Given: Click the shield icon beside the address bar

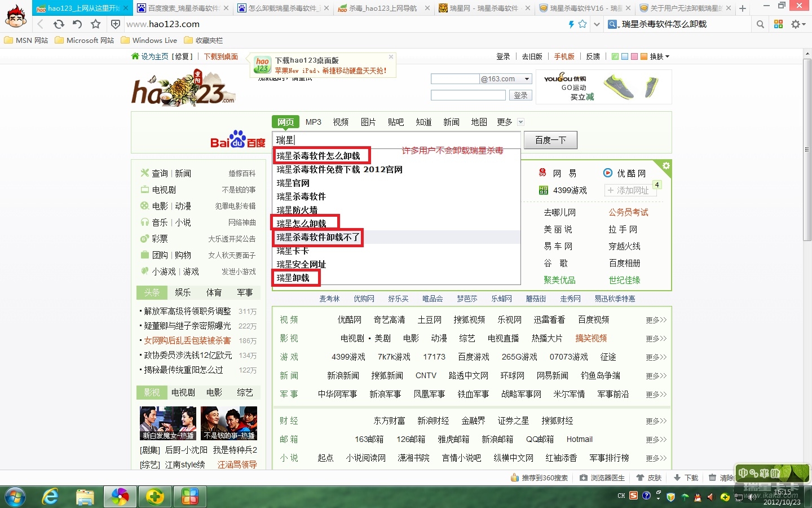Looking at the screenshot, I should 115,24.
